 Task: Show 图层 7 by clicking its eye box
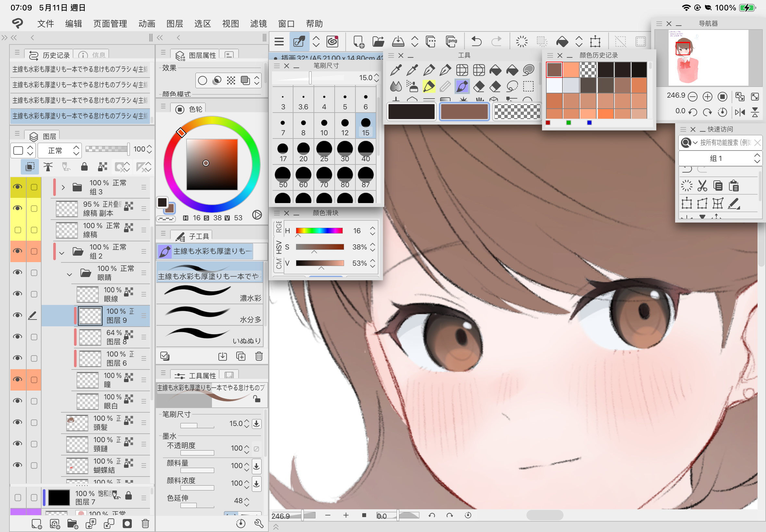18,497
